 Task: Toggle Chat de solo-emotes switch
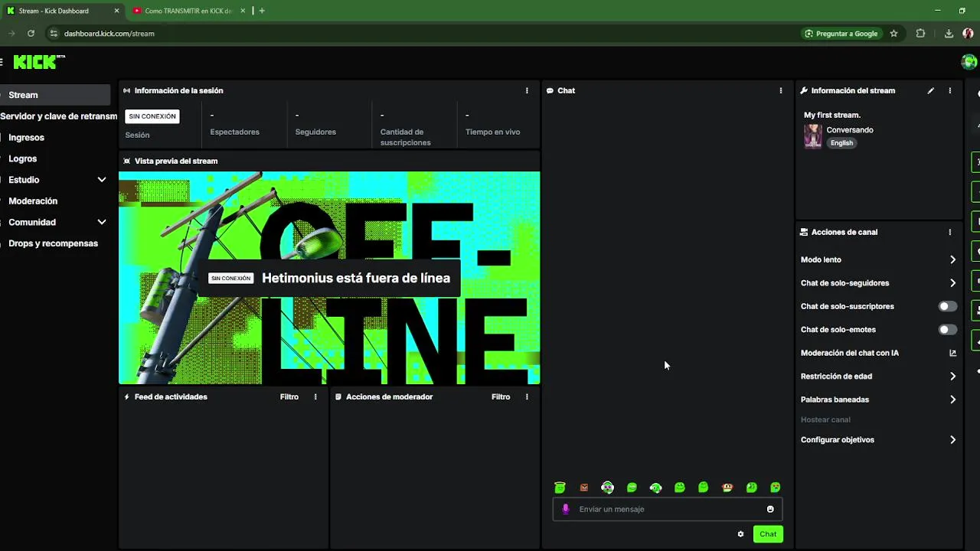[948, 330]
